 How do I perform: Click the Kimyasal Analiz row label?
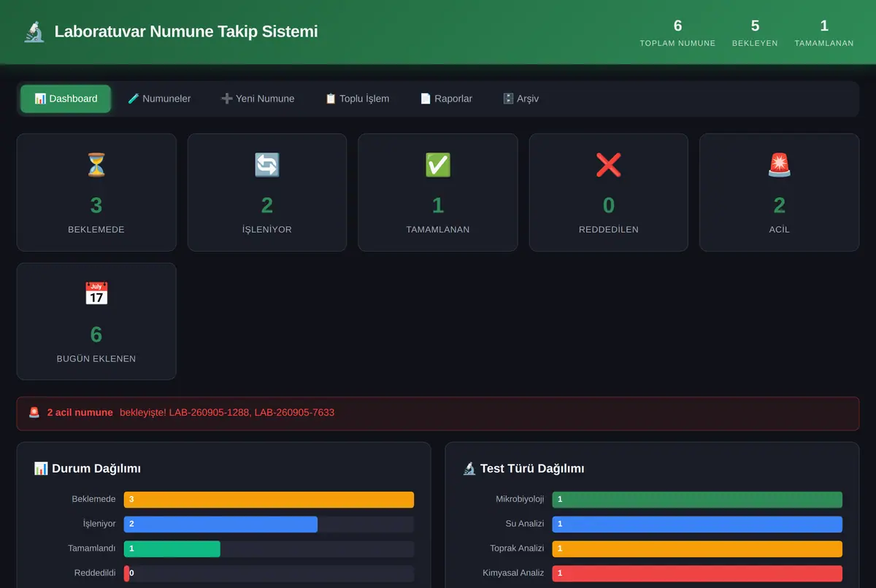coord(513,573)
